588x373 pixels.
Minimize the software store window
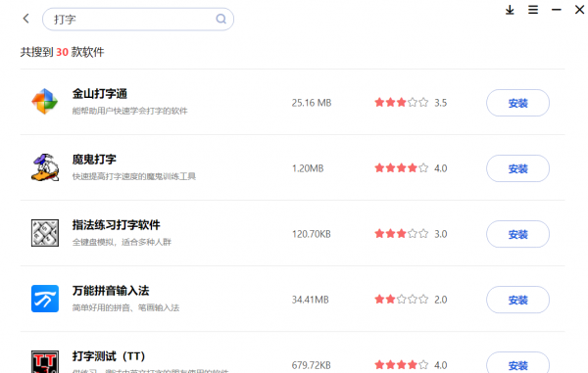(556, 10)
